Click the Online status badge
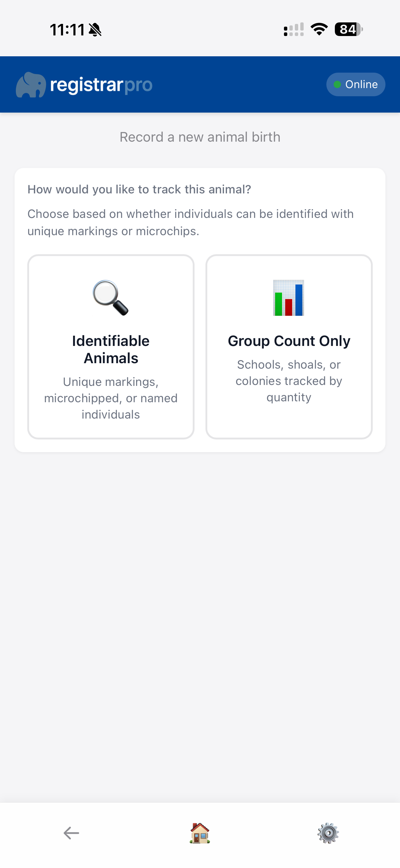The width and height of the screenshot is (400, 868). coord(356,84)
